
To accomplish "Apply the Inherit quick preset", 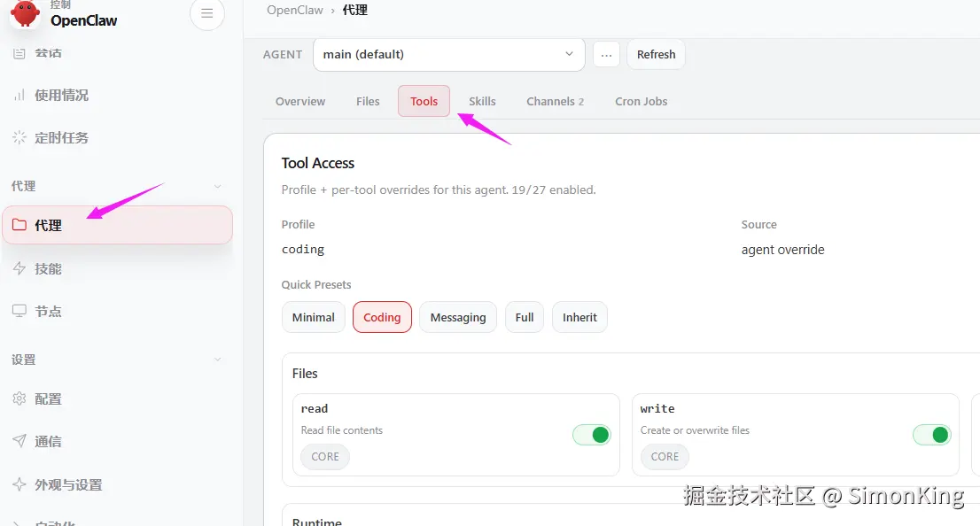I will [x=579, y=317].
